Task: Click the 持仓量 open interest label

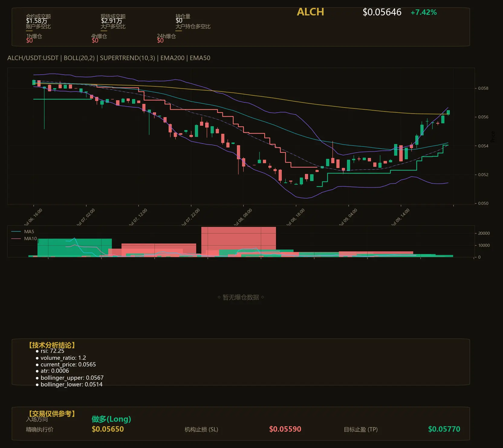Action: pos(183,16)
